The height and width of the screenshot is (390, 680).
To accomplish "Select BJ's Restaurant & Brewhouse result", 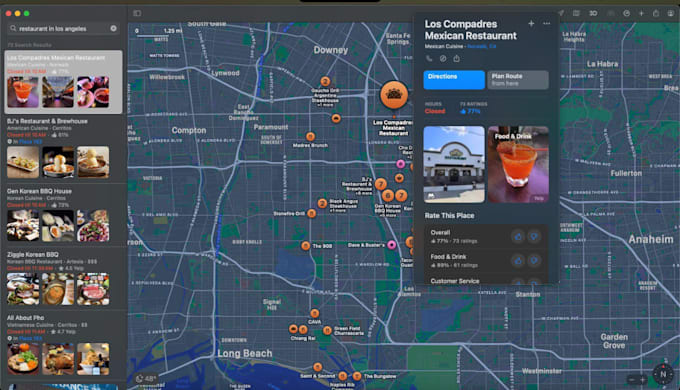I will 63,148.
